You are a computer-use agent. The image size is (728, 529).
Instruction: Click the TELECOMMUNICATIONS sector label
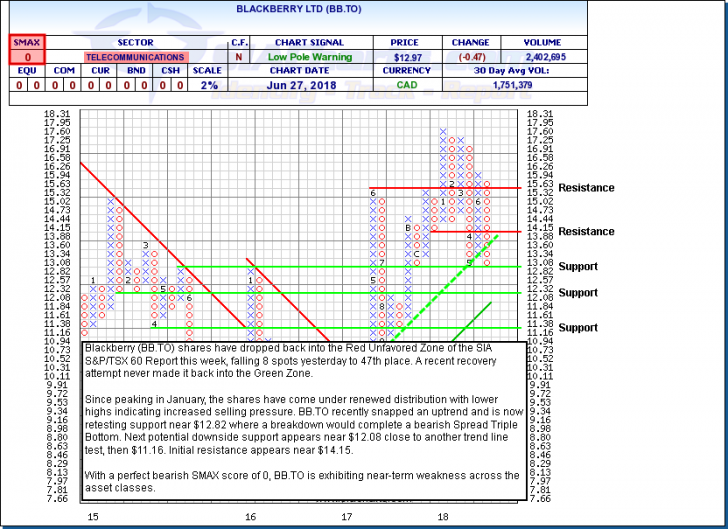pos(135,58)
